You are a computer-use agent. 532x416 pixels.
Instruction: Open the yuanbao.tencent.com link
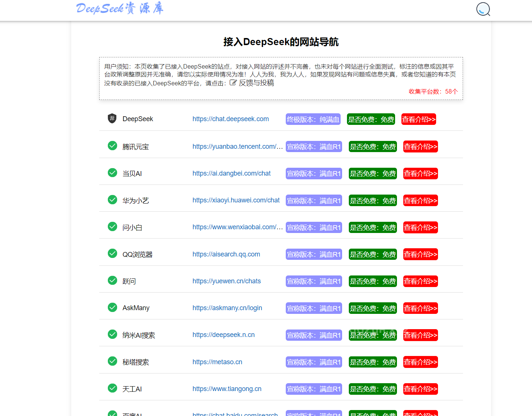click(x=238, y=146)
